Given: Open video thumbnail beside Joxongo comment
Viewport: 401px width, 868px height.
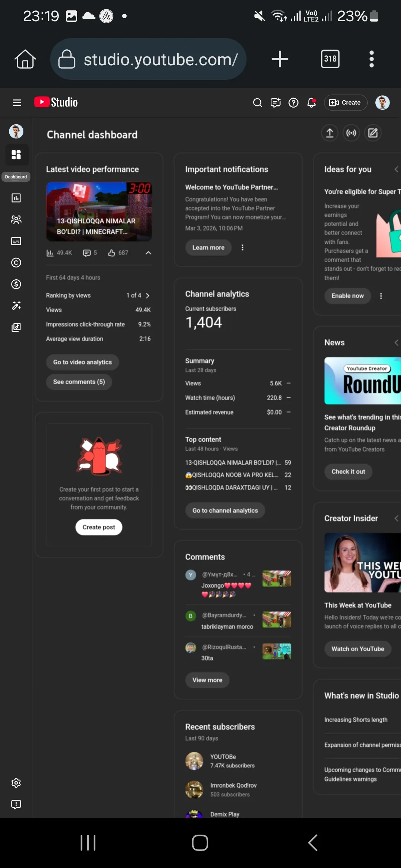Looking at the screenshot, I should [277, 578].
